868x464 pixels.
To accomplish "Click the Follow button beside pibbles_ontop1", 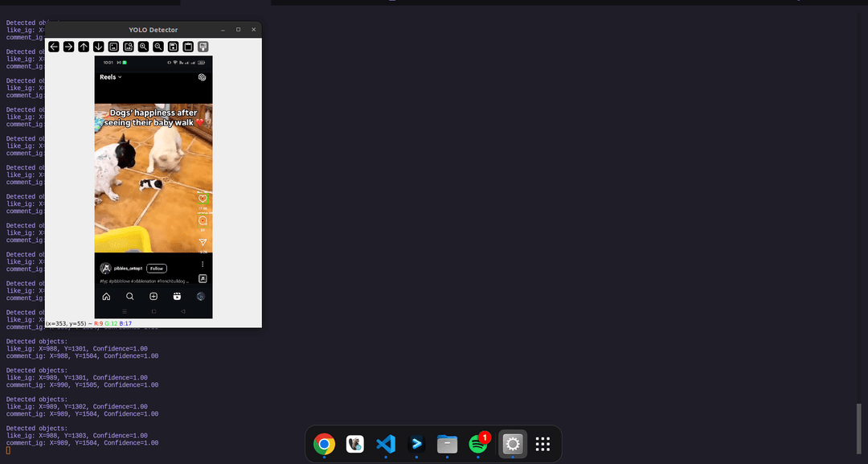I will coord(157,268).
